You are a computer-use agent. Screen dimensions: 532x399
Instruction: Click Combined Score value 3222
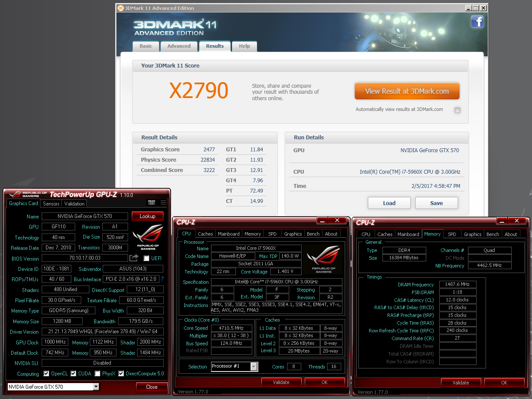[x=209, y=170]
